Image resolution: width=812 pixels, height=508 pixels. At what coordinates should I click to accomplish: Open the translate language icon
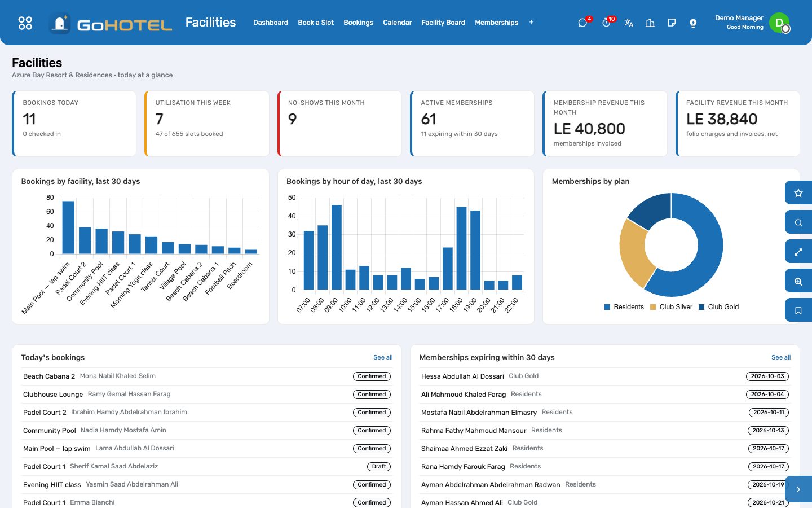pyautogui.click(x=629, y=23)
